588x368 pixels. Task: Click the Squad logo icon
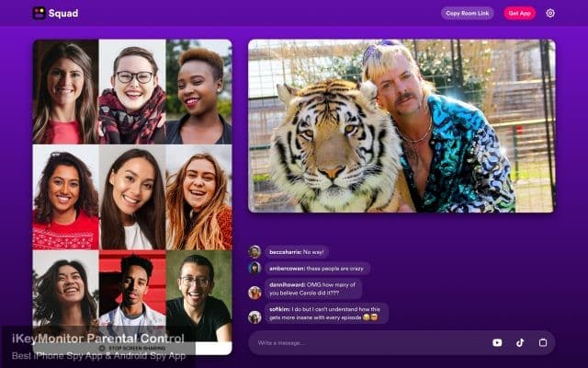pos(39,13)
